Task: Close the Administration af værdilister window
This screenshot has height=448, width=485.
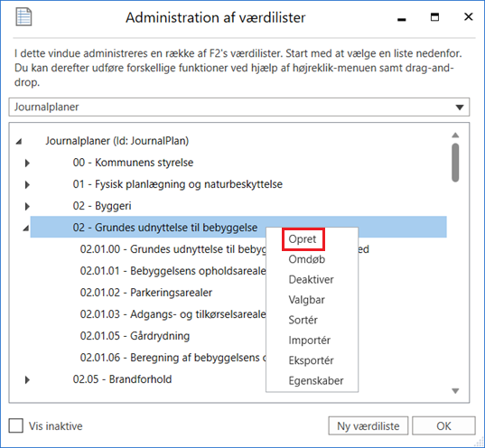Action: [x=469, y=16]
